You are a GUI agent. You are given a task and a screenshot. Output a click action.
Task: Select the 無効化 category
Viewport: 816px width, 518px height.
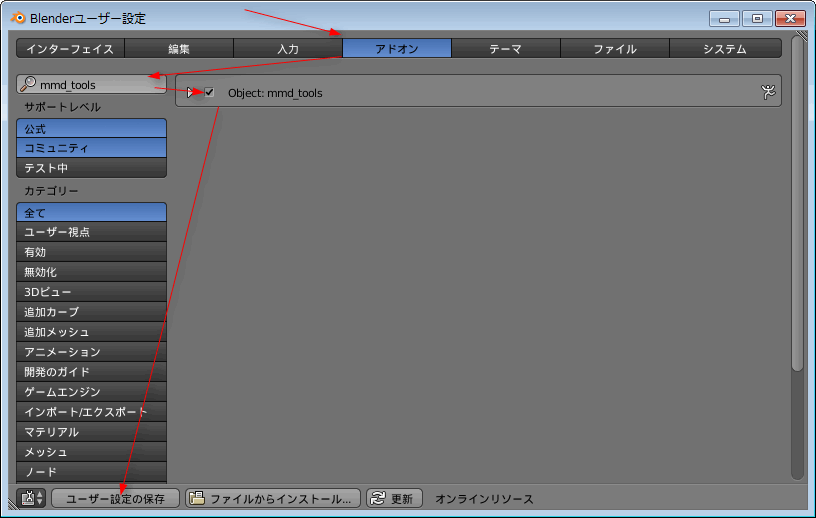point(92,272)
